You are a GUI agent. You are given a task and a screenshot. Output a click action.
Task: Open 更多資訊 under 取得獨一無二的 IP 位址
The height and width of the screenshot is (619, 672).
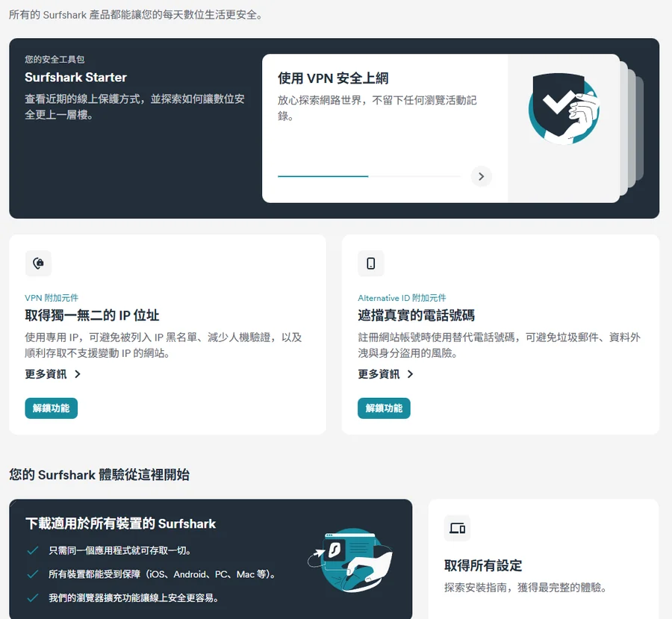(x=52, y=374)
